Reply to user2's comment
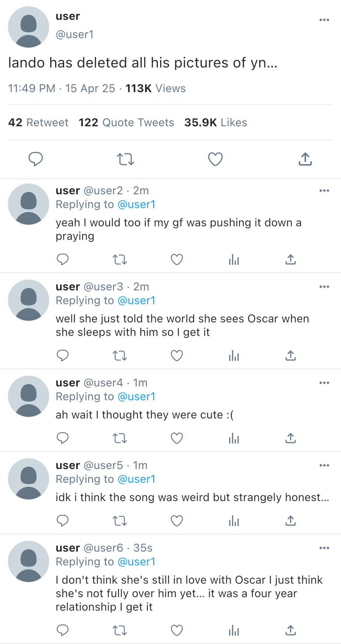341x644 pixels. (63, 260)
